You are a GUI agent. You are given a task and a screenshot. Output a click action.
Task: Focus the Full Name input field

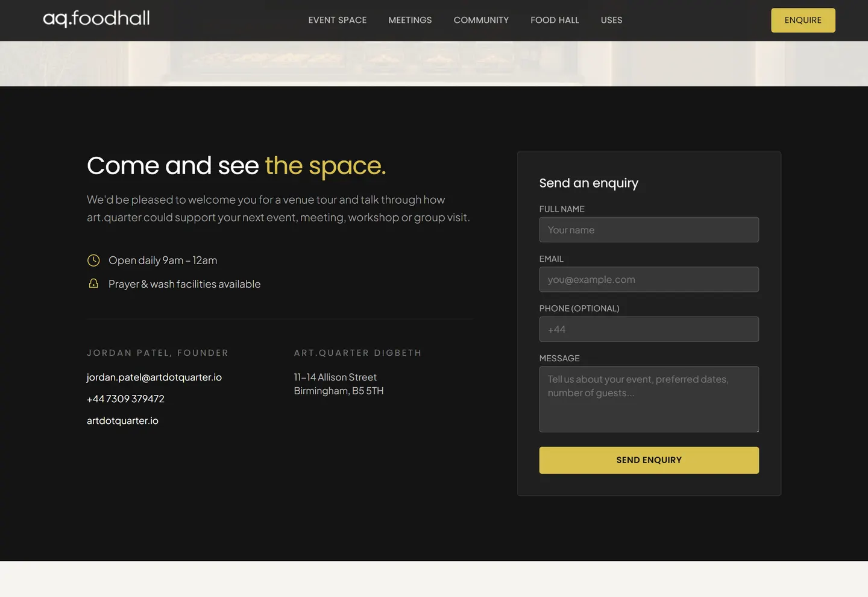(x=649, y=230)
